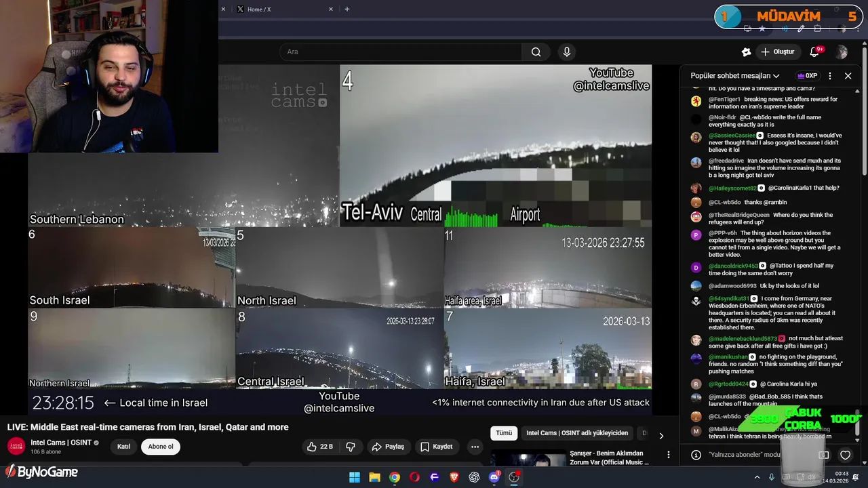
Task: Open Intel Cams | OSINT channel avatar
Action: coord(16,447)
